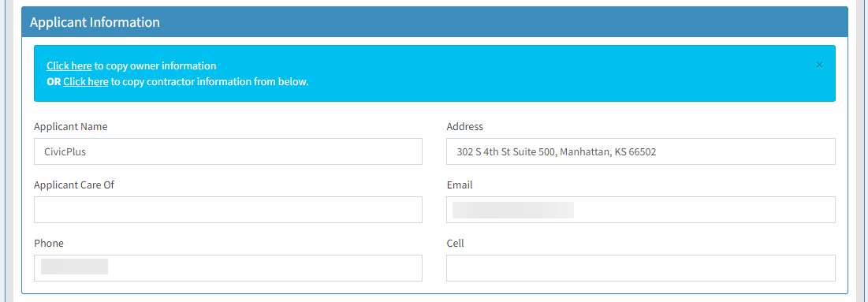Click here link to copy contractor information

coord(86,82)
